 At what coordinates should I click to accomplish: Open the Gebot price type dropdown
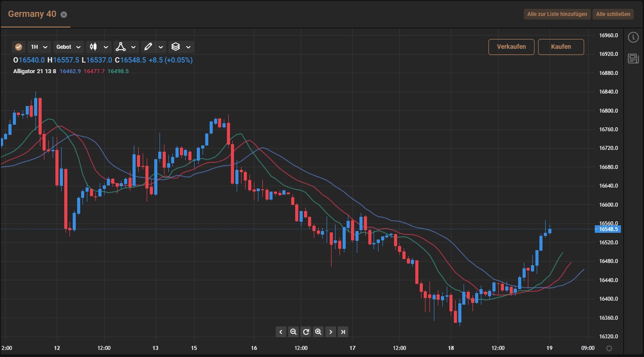pos(69,47)
